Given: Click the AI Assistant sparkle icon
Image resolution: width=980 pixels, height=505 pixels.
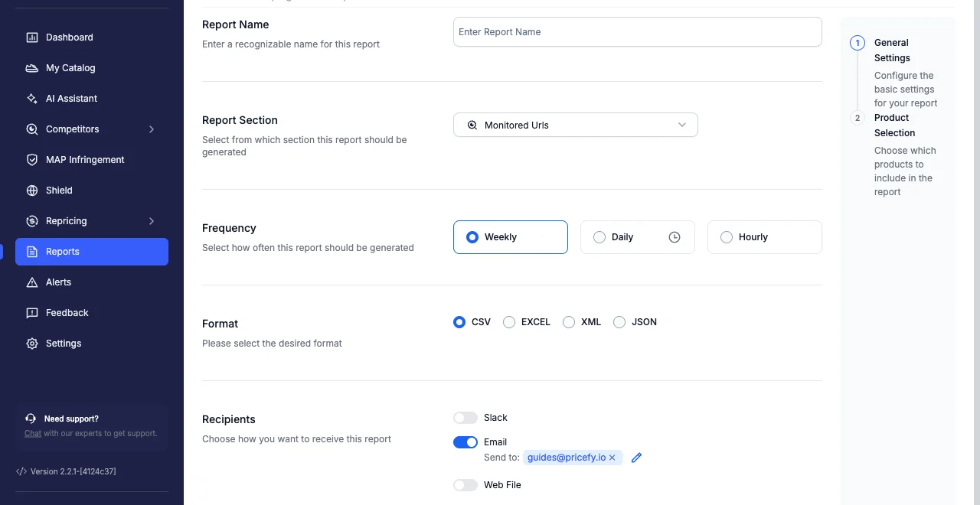Looking at the screenshot, I should click(x=32, y=99).
